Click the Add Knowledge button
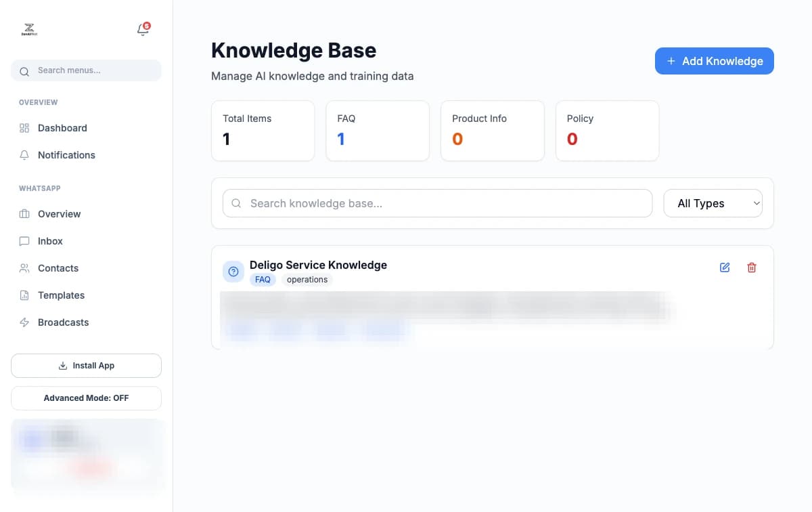Viewport: 812px width, 512px height. coord(714,61)
